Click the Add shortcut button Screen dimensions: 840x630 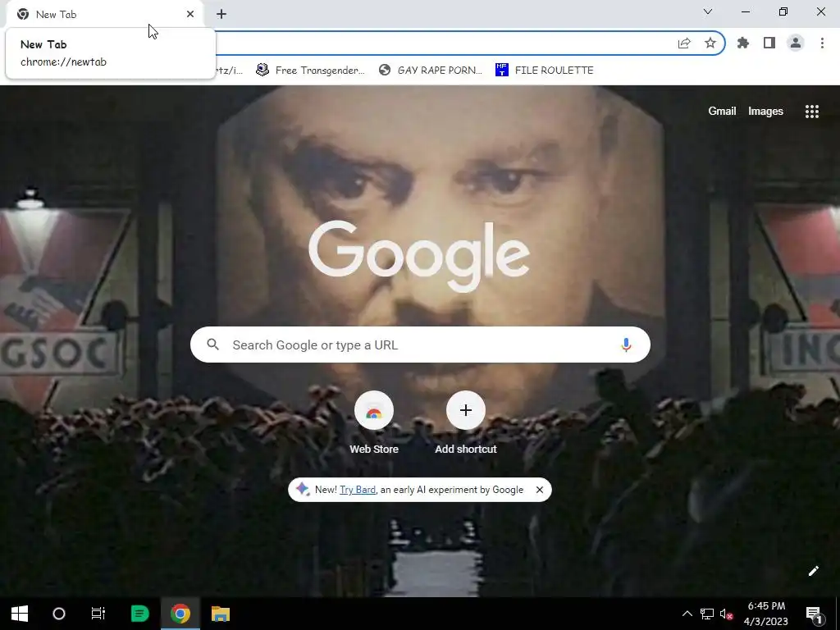click(466, 423)
